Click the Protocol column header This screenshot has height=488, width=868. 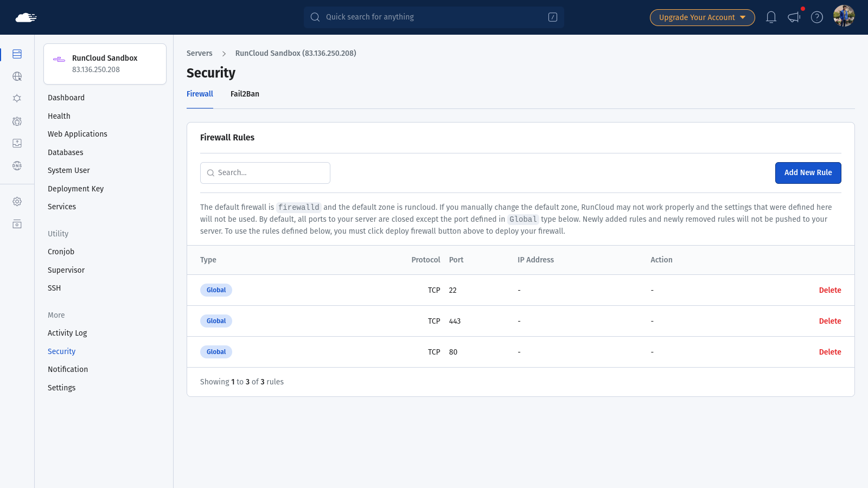pyautogui.click(x=426, y=260)
